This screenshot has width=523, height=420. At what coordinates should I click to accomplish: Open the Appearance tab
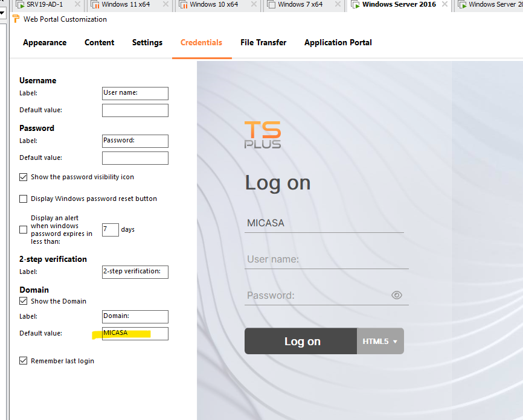point(45,43)
